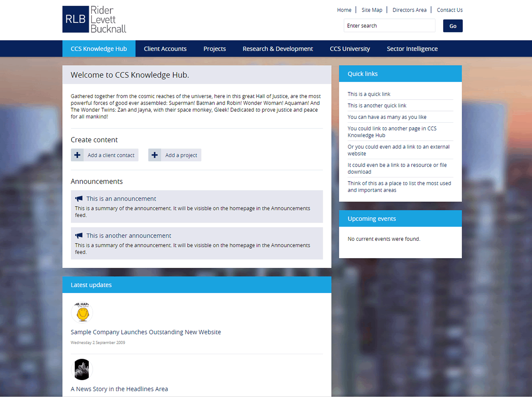Click the first announcement's summary text
The image size is (532, 397).
(192, 212)
